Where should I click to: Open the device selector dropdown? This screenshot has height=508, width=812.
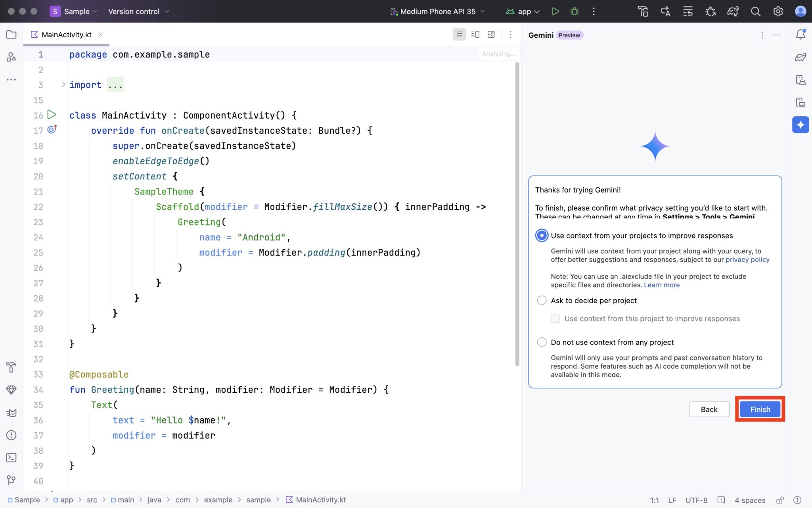click(437, 11)
